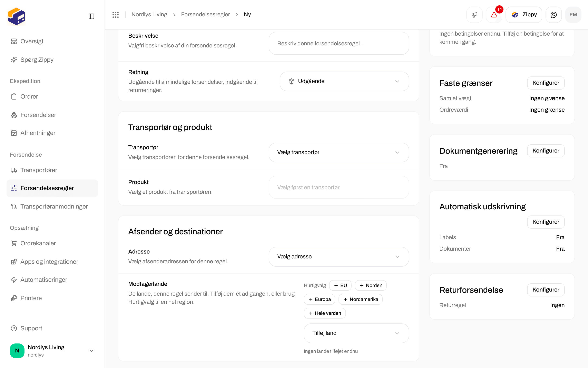
Task: Open Transportøranmodninger in sidebar
Action: click(52, 206)
